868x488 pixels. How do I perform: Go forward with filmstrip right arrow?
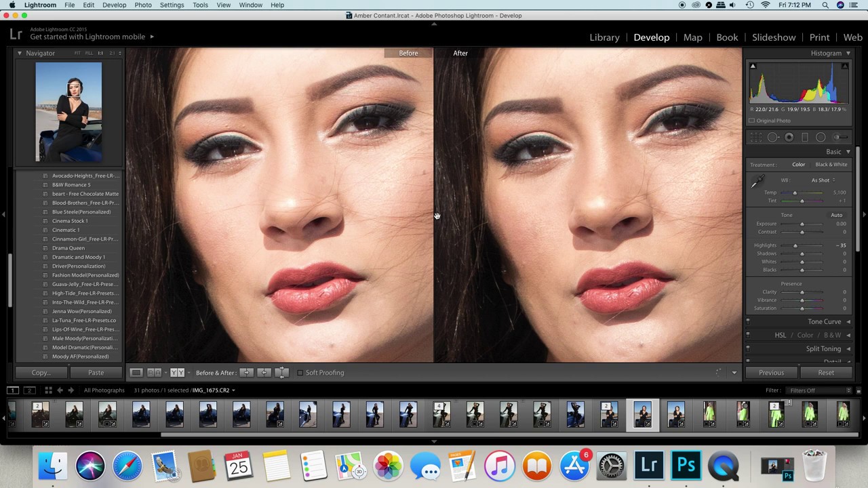point(71,390)
